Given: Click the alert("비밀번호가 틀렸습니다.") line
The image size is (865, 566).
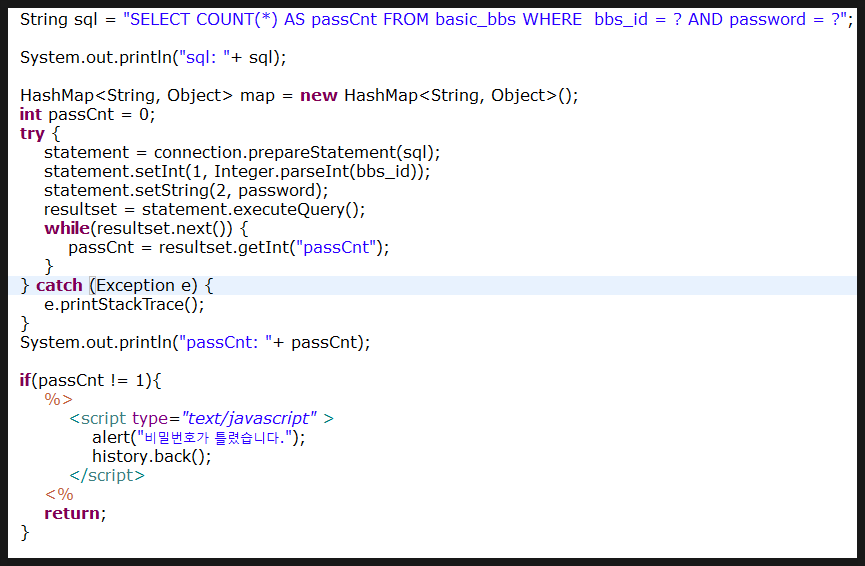Looking at the screenshot, I should [x=199, y=438].
